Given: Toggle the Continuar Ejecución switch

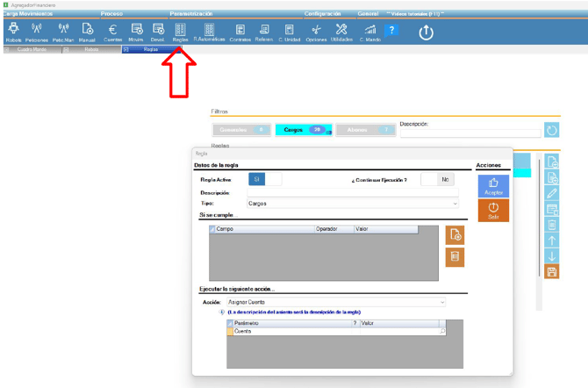Looking at the screenshot, I should pos(437,179).
